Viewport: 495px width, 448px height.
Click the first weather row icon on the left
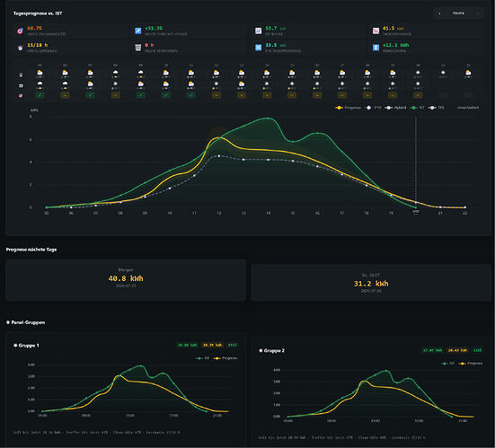(21, 75)
